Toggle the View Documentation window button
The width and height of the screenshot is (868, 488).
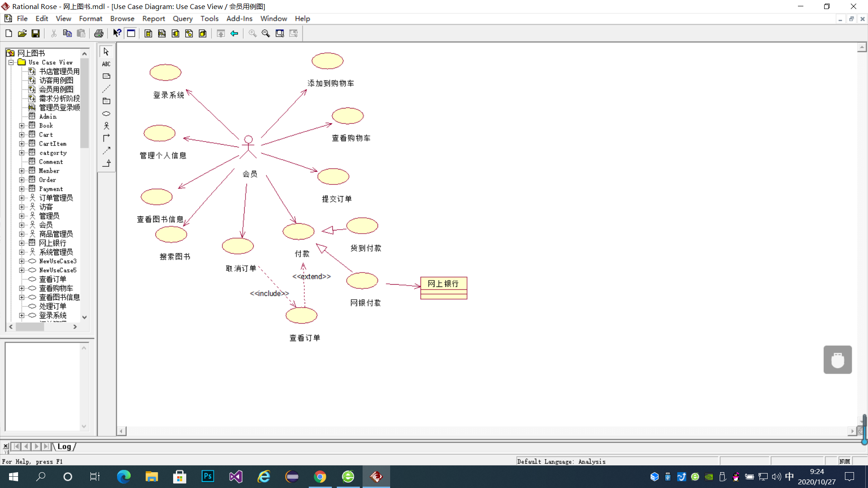pos(131,33)
